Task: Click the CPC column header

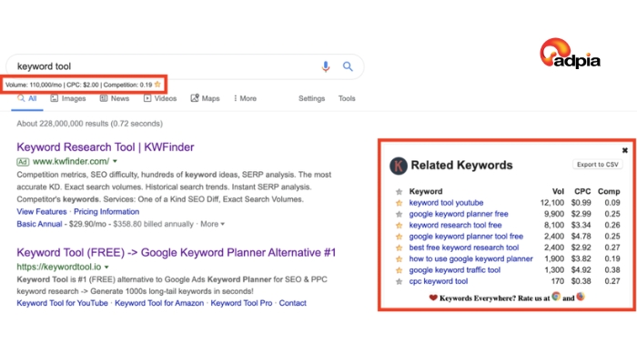Action: (x=582, y=191)
